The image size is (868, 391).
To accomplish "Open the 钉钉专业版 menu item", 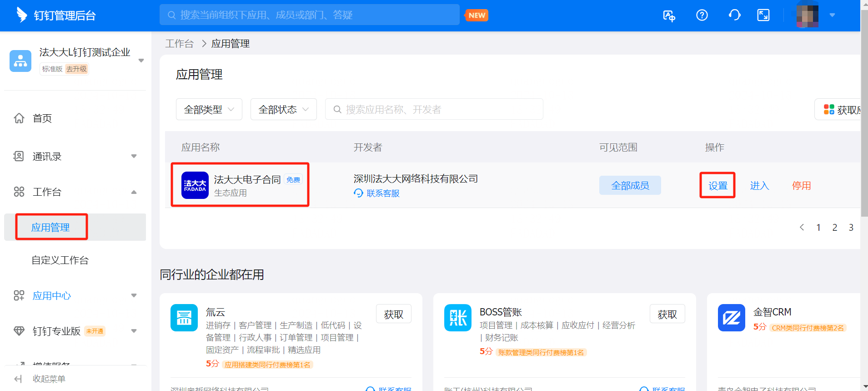I will coord(56,331).
